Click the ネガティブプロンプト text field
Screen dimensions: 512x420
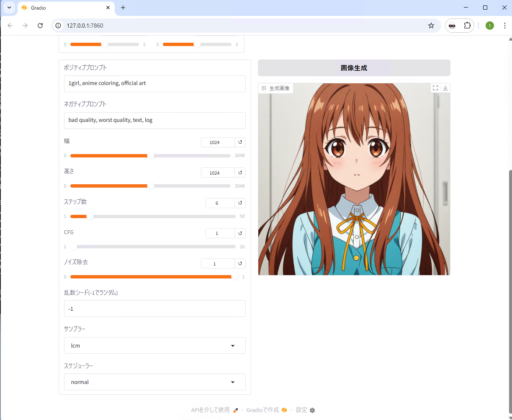pos(155,120)
